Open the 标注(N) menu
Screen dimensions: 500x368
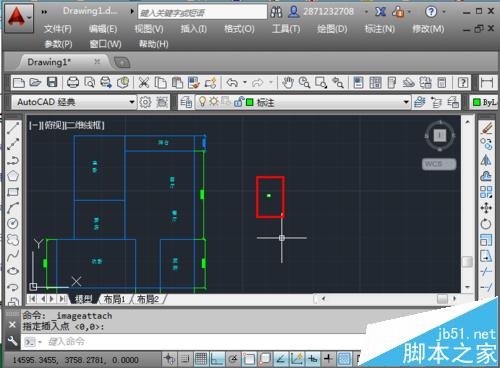tap(380, 29)
